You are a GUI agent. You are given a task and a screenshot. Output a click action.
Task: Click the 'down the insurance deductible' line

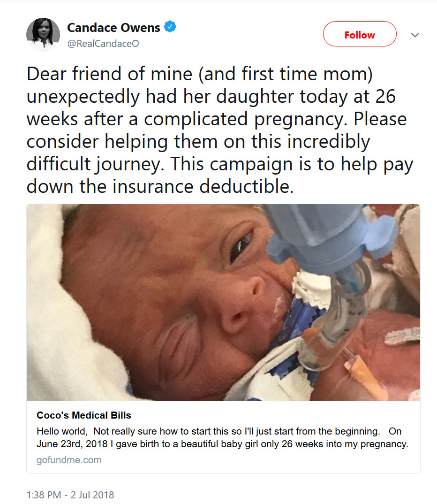pyautogui.click(x=160, y=186)
